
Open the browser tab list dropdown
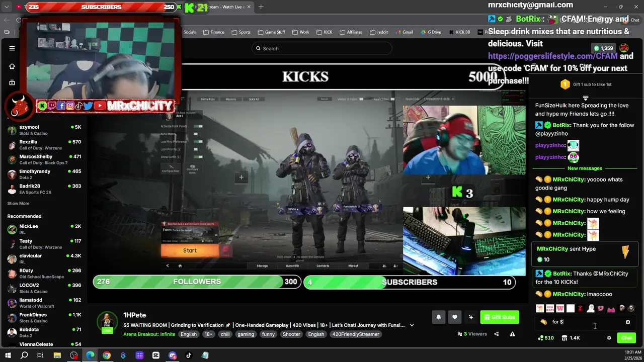(7, 7)
